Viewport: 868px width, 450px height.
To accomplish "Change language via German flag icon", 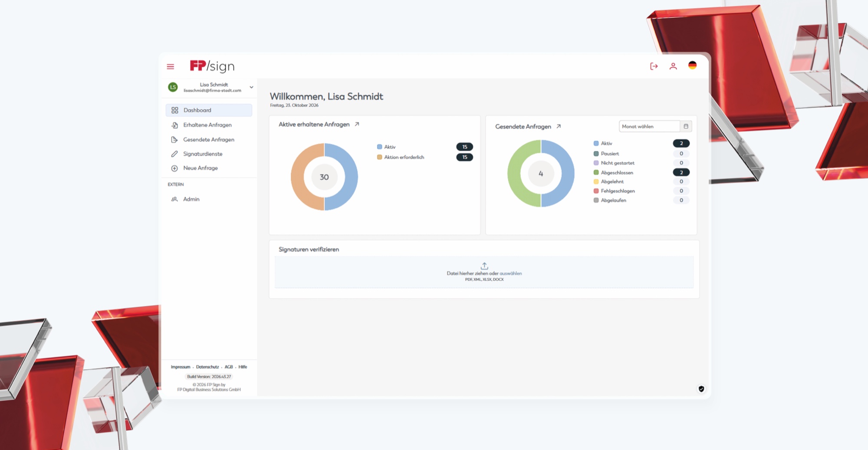I will [692, 65].
